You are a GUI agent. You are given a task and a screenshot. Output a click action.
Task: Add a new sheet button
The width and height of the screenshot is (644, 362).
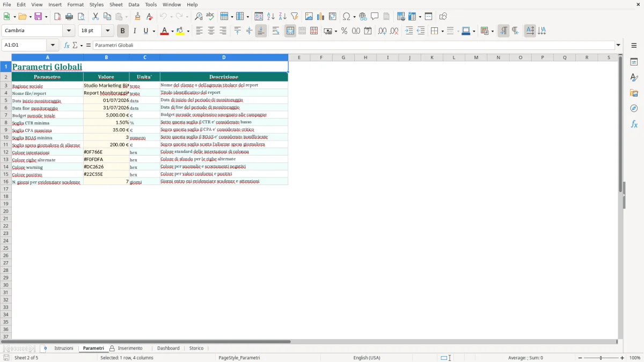pos(45,349)
